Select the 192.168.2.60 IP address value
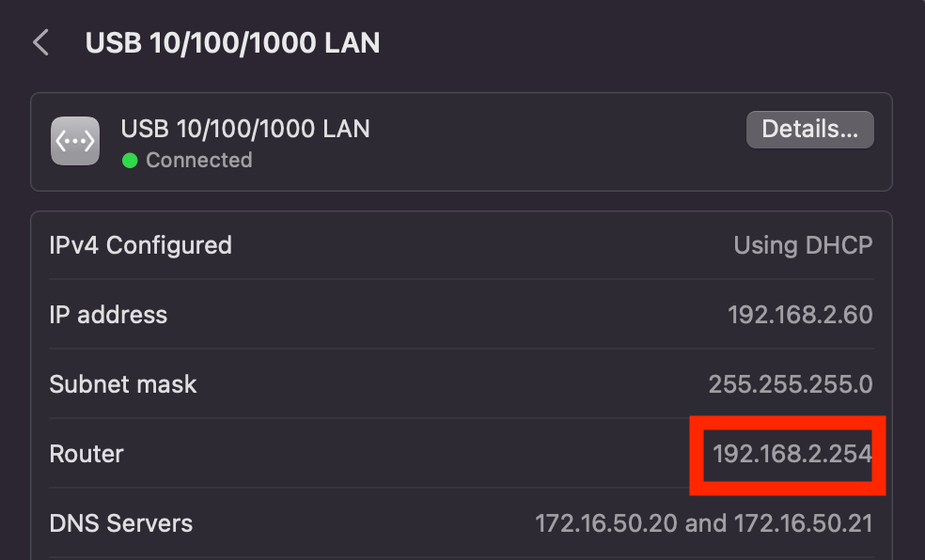Viewport: 925px width, 560px height. (800, 315)
